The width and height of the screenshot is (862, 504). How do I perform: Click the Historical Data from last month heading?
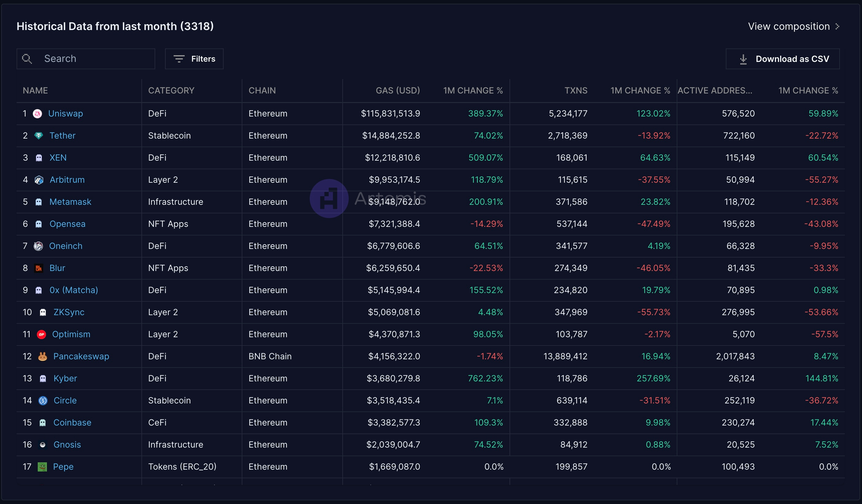pos(115,26)
